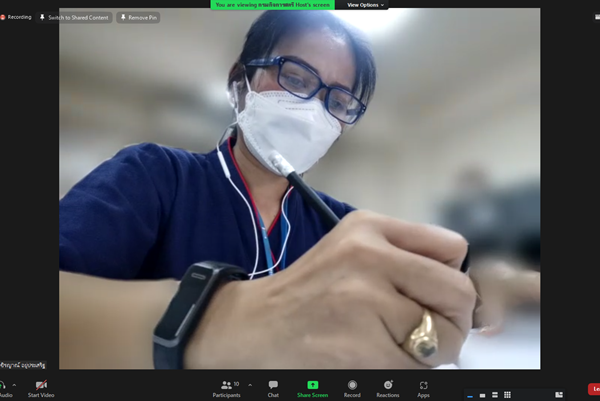Viewport: 600px width, 401px height.
Task: Click the side-by-side layout icon
Action: (x=559, y=395)
